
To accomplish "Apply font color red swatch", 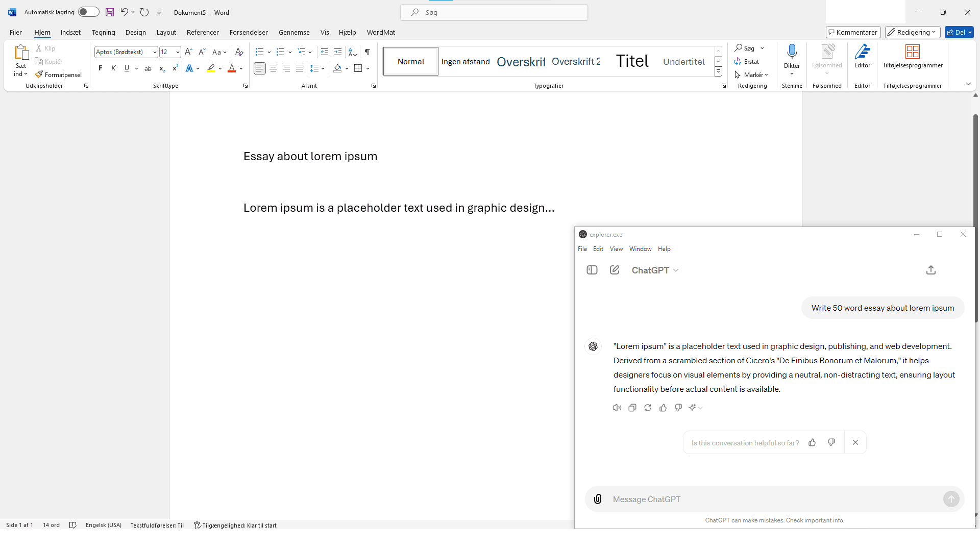I will click(232, 68).
